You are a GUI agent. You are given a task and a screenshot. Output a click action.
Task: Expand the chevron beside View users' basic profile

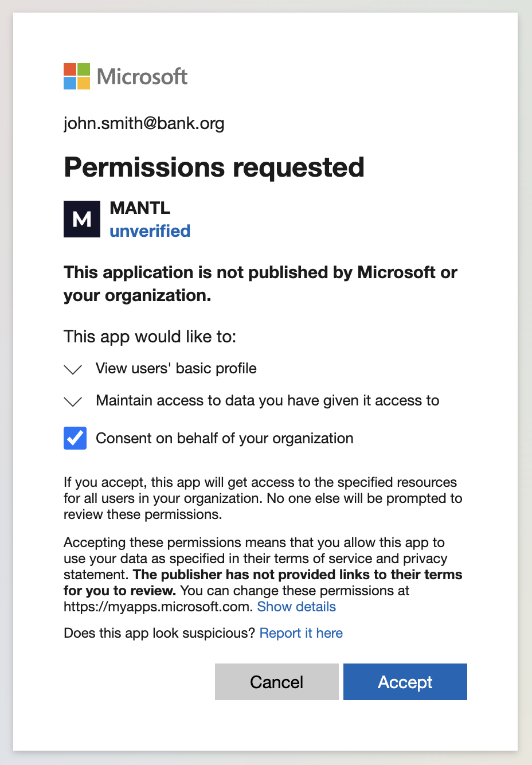73,369
